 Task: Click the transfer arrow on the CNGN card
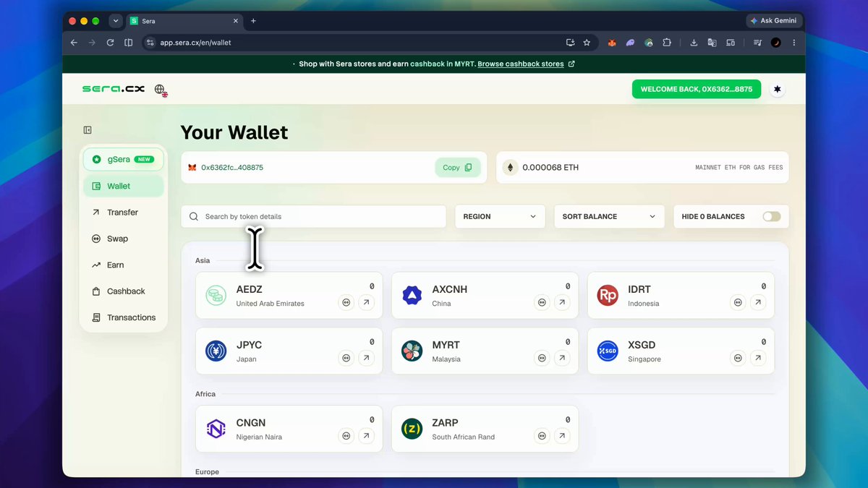click(366, 436)
